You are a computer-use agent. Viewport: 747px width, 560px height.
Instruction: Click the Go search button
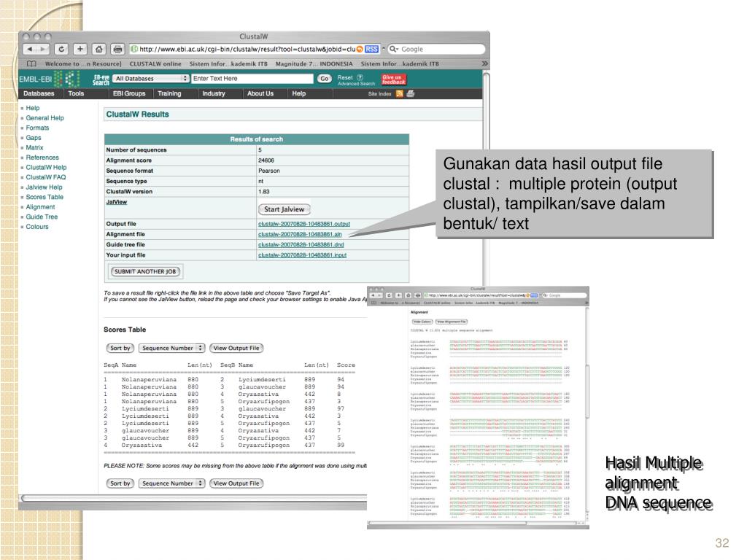(325, 79)
